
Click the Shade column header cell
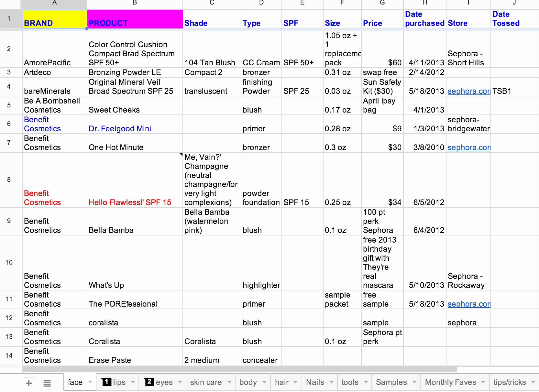coord(212,19)
